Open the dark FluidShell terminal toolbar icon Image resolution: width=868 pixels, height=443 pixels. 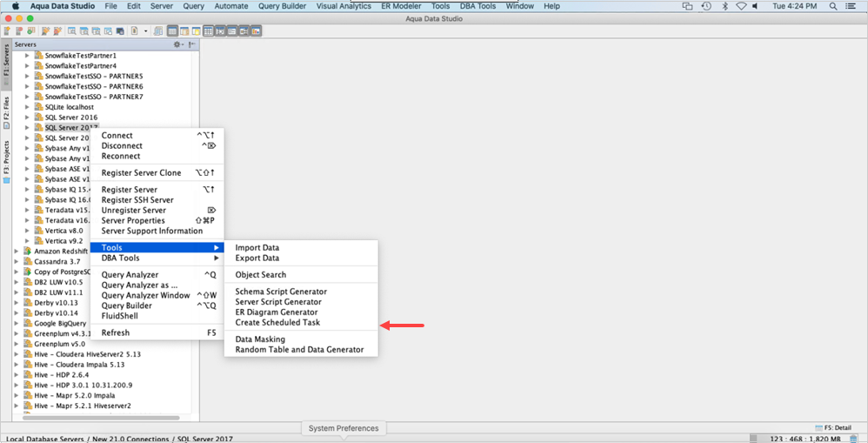(120, 31)
